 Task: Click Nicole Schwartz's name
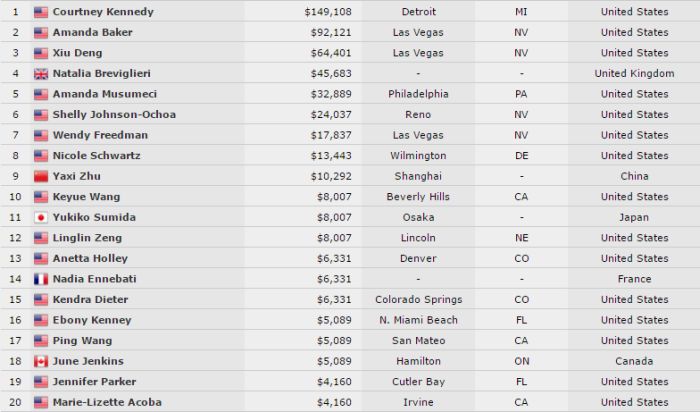[x=96, y=155]
